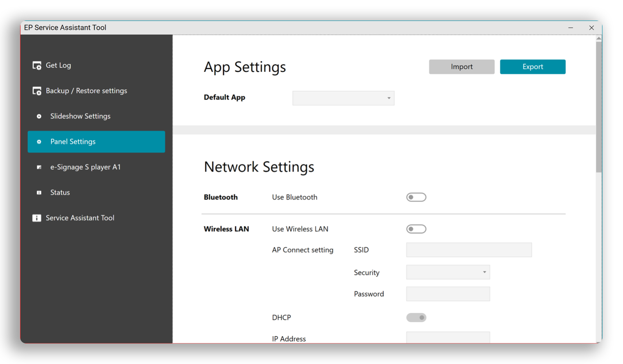
Task: Open Slideshow Settings menu item
Action: tap(80, 117)
